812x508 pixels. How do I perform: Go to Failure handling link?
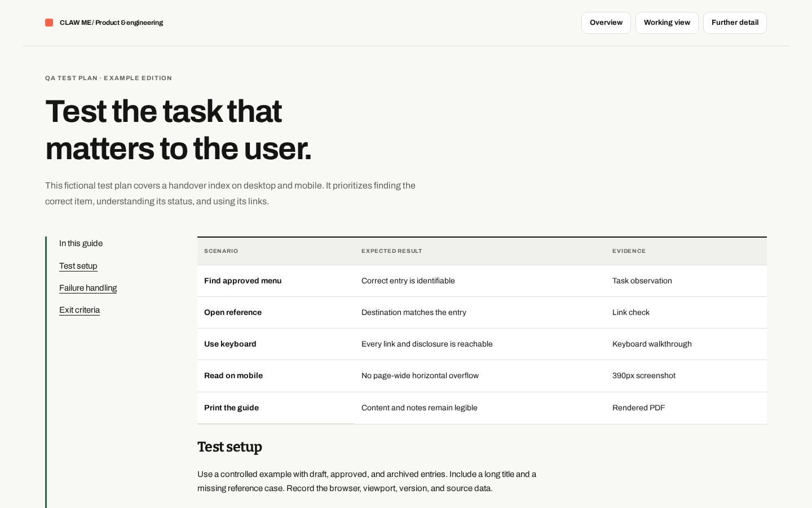pos(88,288)
